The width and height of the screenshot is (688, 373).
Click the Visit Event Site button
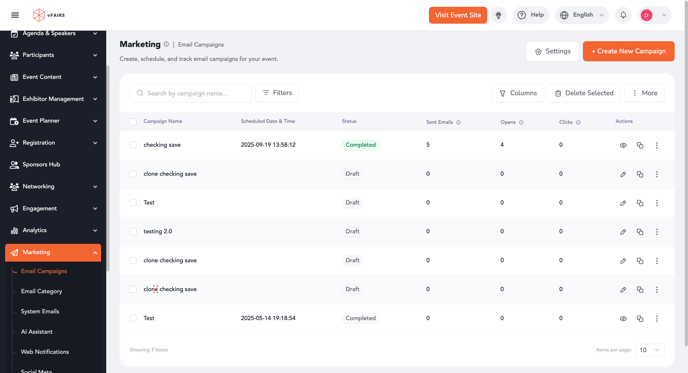click(x=458, y=15)
